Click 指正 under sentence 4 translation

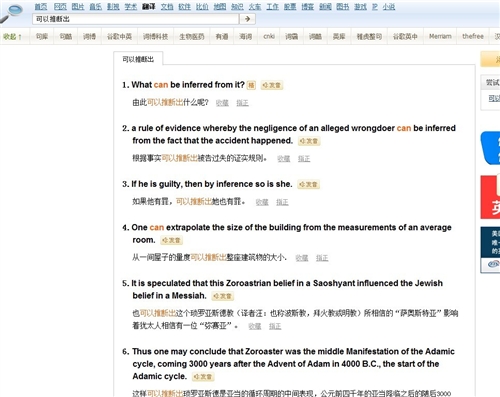coord(322,258)
